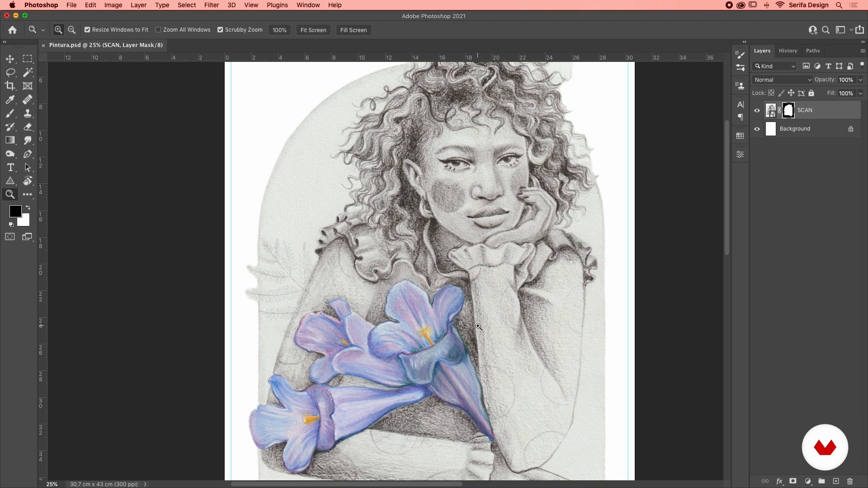Select the Move tool
868x488 pixels.
(x=10, y=59)
